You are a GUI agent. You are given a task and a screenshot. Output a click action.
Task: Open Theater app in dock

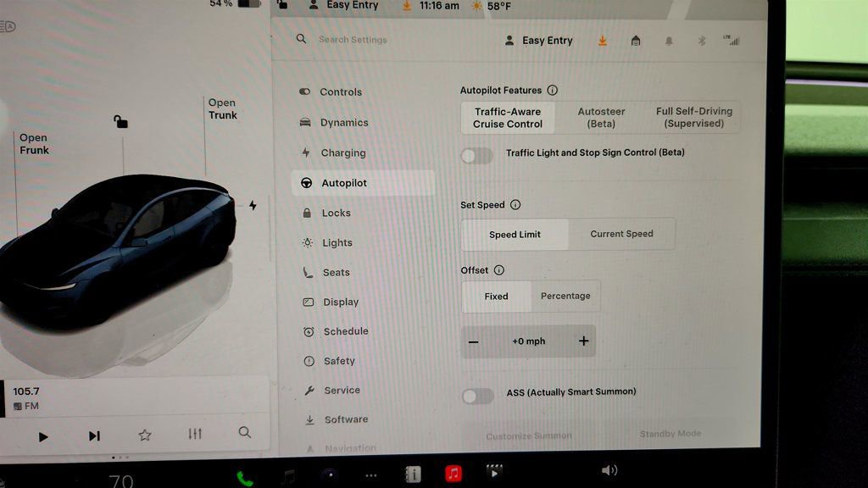[x=494, y=472]
